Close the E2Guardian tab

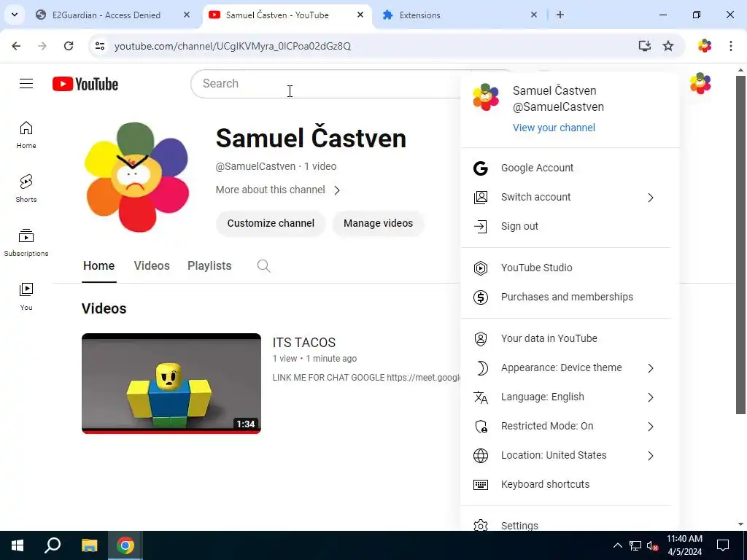(x=187, y=15)
